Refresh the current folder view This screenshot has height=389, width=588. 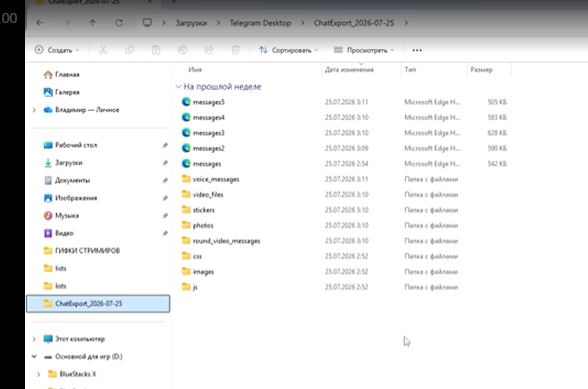click(119, 23)
